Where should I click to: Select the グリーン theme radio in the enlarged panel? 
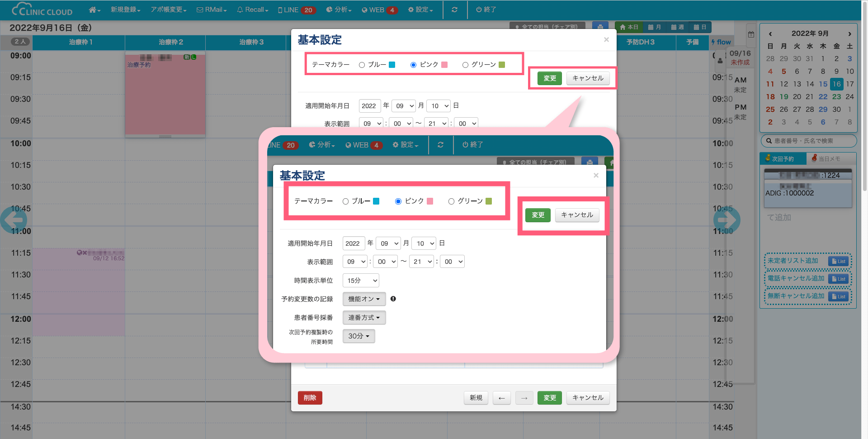coord(451,201)
